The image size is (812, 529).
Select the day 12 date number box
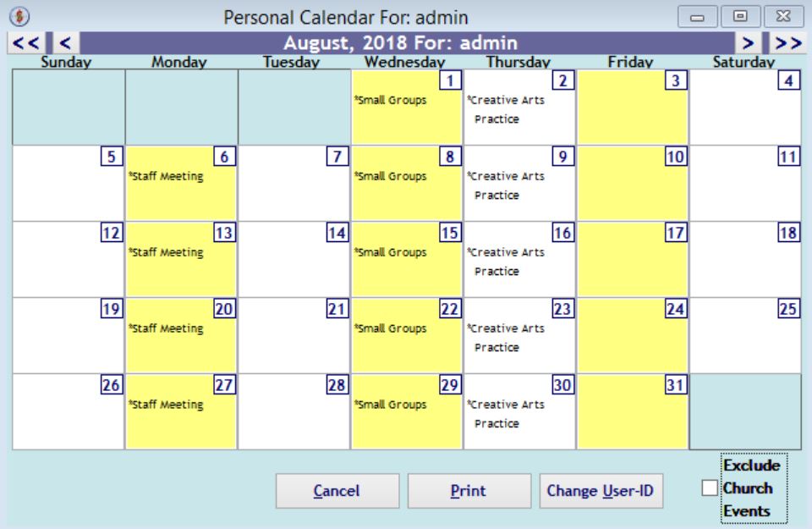(x=112, y=233)
